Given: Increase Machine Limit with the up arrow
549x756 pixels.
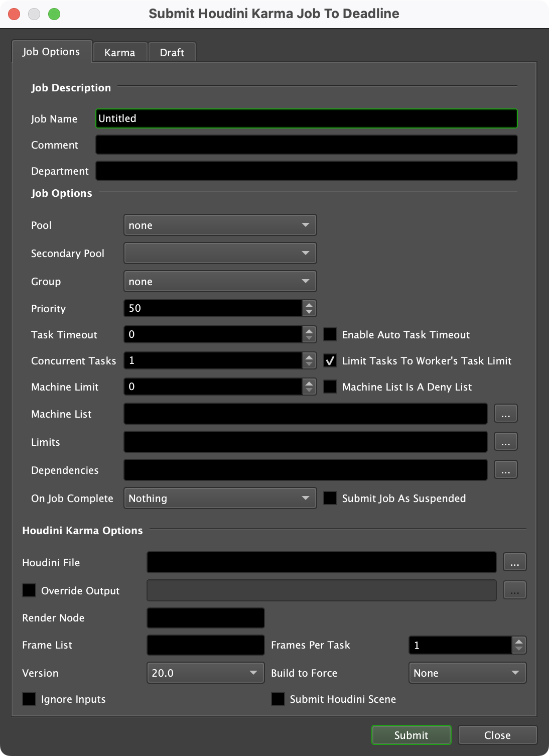Looking at the screenshot, I should click(309, 383).
